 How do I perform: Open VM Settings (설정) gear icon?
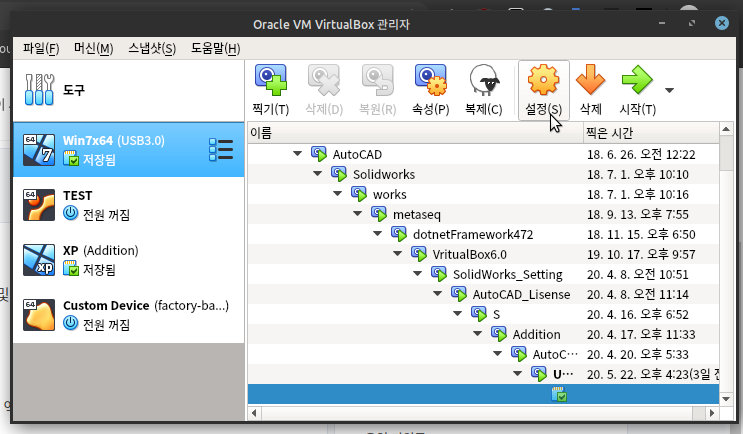click(x=544, y=80)
